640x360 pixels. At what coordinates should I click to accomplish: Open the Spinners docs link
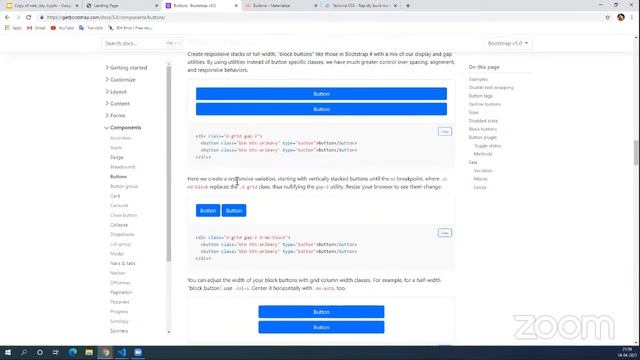[119, 331]
